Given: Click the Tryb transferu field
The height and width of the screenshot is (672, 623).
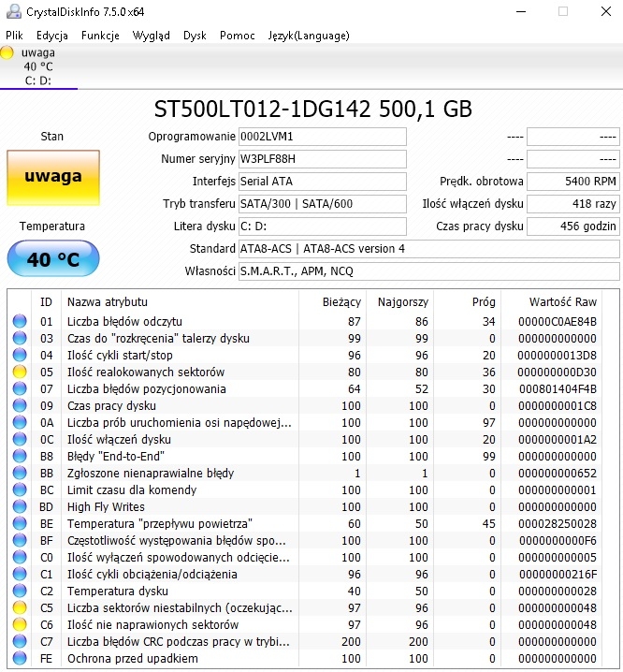Looking at the screenshot, I should pyautogui.click(x=322, y=204).
